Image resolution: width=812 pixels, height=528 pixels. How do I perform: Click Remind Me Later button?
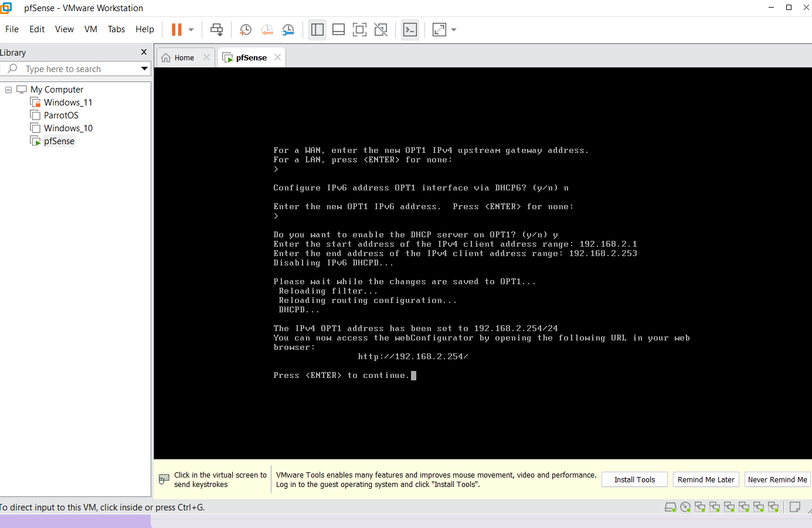pyautogui.click(x=706, y=479)
